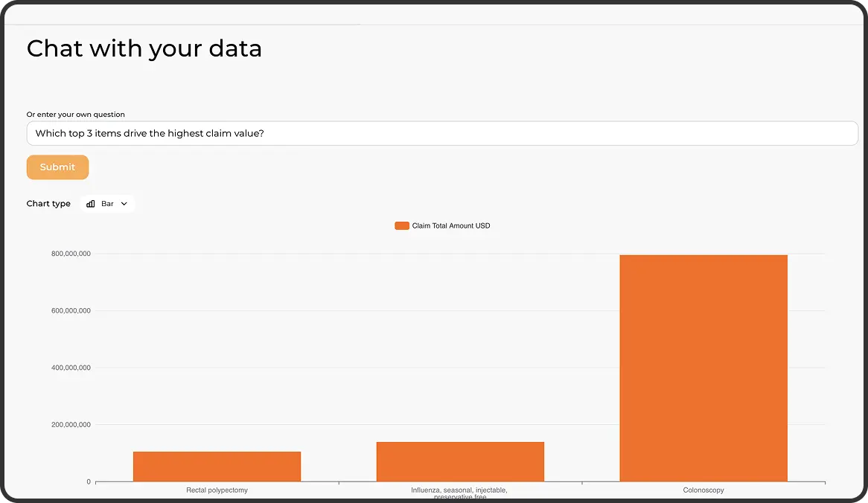
Task: Click the Influenza seasonal injectable axis label
Action: point(460,492)
